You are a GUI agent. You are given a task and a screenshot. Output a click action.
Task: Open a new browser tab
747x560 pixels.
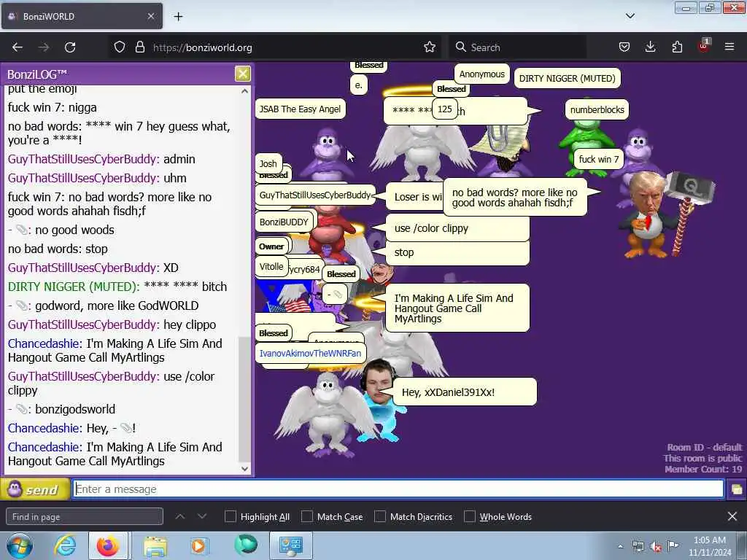[178, 17]
